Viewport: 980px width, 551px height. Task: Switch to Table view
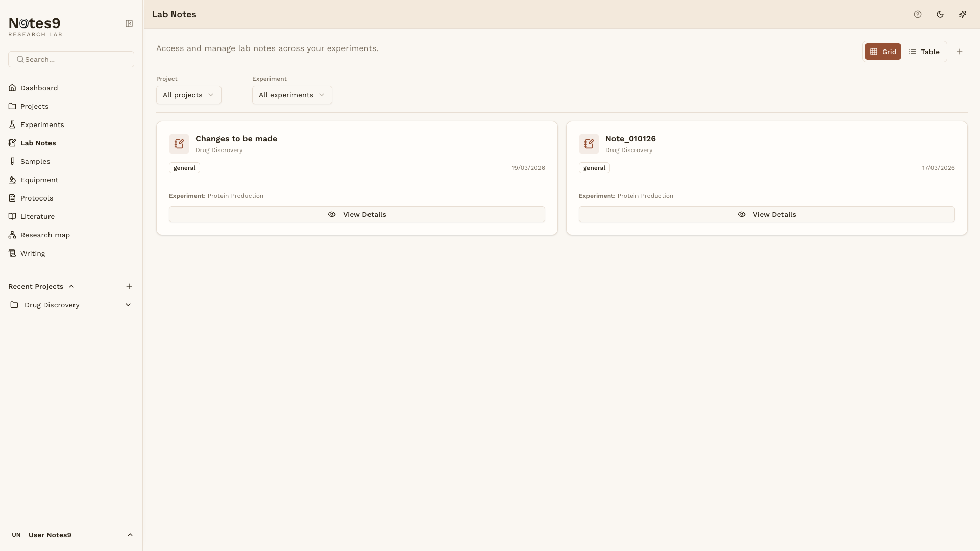924,52
